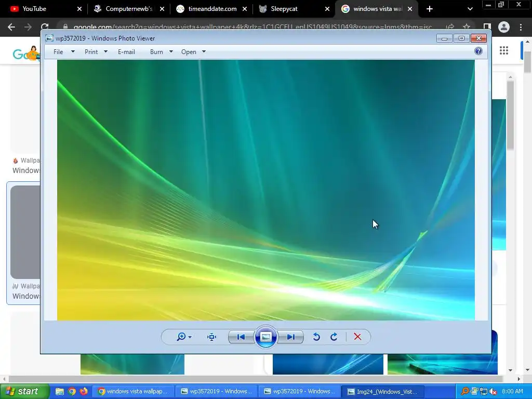The height and width of the screenshot is (399, 532).
Task: Close the timeanddate.com tab
Action: (245, 9)
